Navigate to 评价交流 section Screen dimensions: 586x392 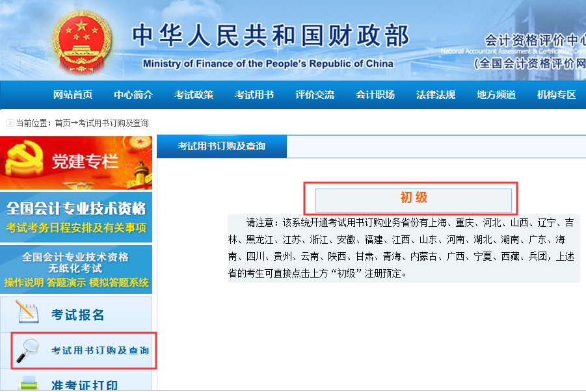(315, 95)
